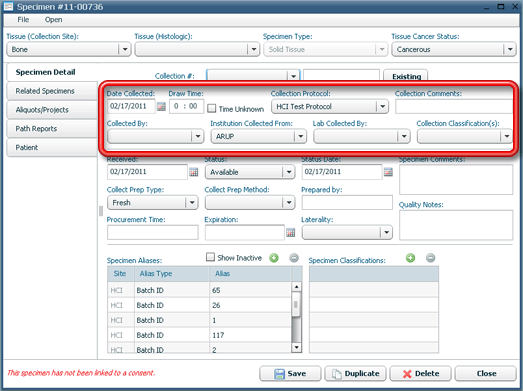Click the Status Date field
This screenshot has height=391, width=523.
click(342, 172)
